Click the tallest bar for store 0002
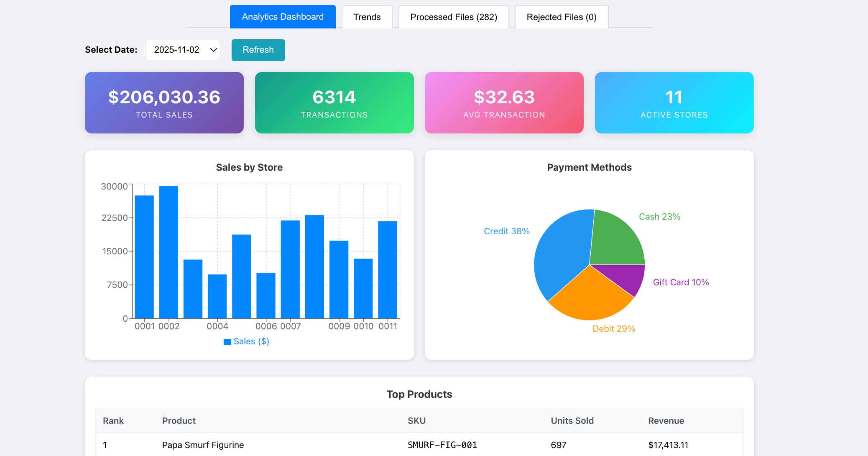The height and width of the screenshot is (456, 868). click(x=168, y=251)
